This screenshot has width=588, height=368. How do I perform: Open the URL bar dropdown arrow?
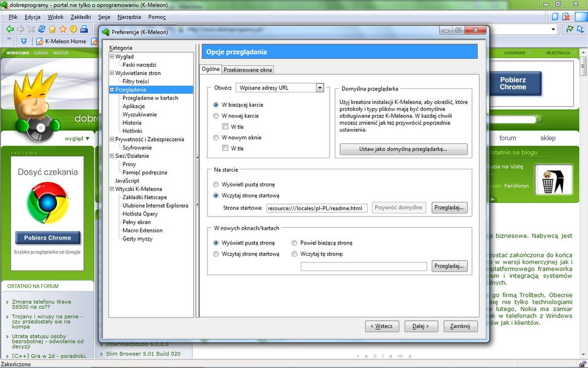tap(554, 29)
